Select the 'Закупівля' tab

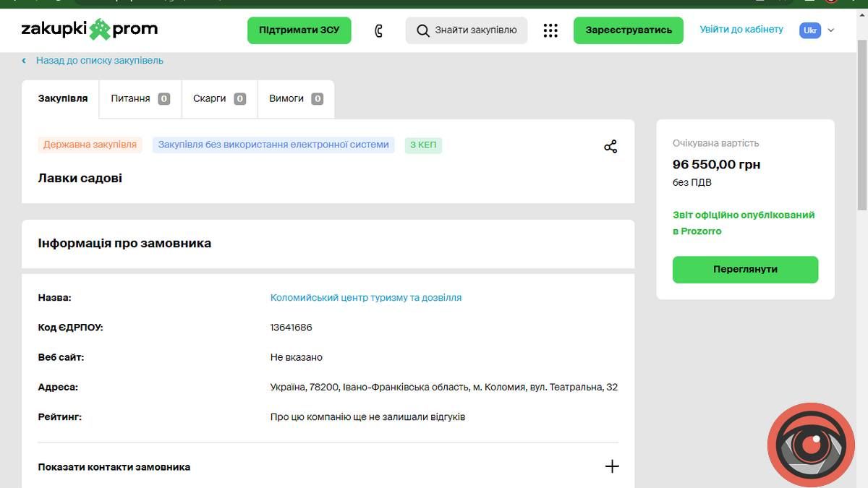tap(63, 98)
